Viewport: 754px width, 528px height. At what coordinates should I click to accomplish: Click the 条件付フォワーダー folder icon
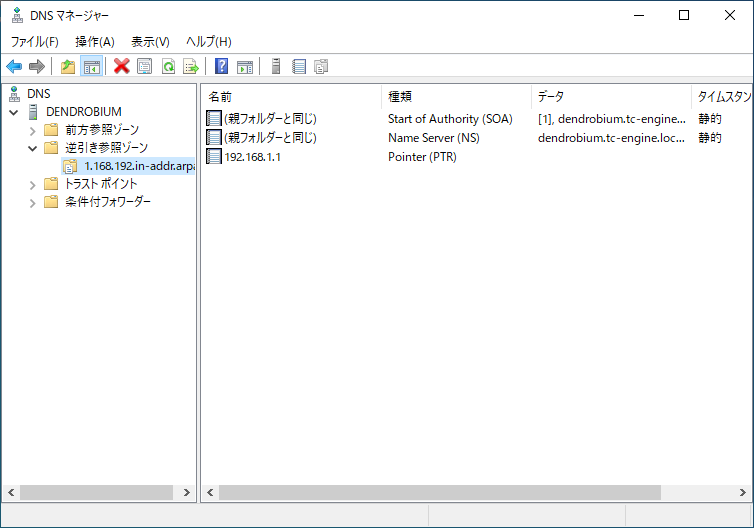coord(51,201)
